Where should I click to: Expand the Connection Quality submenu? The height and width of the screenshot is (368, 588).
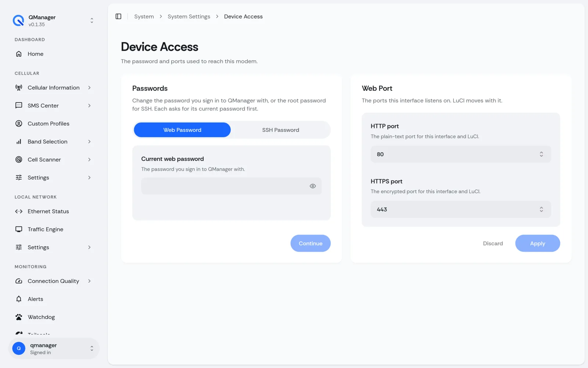89,281
